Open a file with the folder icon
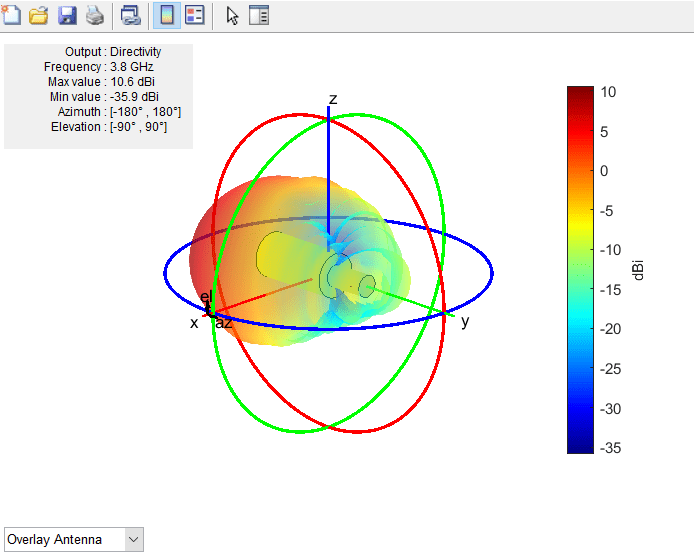This screenshot has width=694, height=558. coord(39,15)
